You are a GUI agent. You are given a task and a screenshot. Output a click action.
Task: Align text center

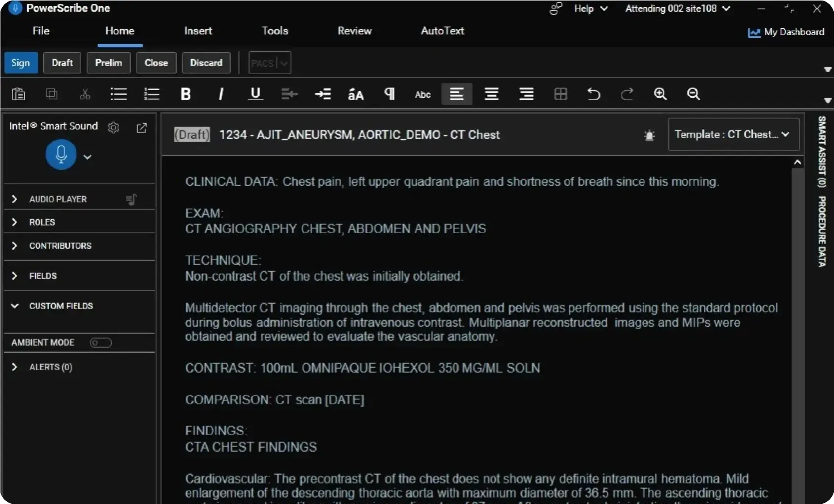point(492,94)
